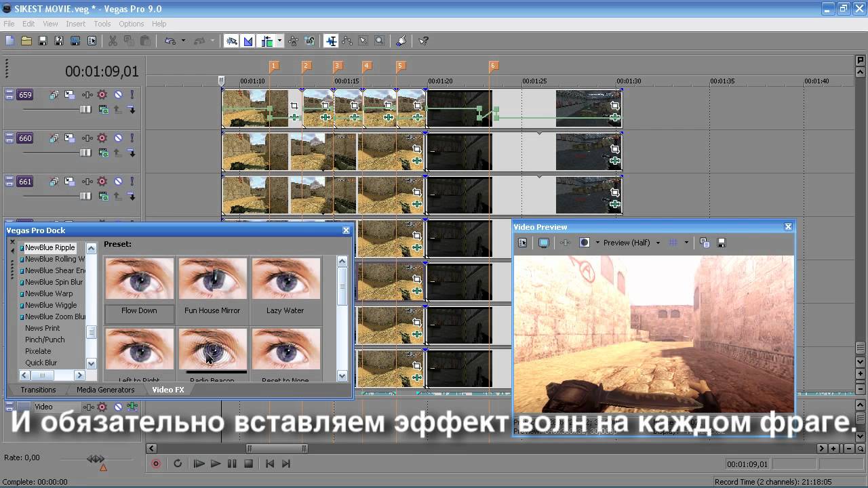Image resolution: width=868 pixels, height=488 pixels.
Task: Click automation settings gear on track 659
Action: (x=102, y=95)
